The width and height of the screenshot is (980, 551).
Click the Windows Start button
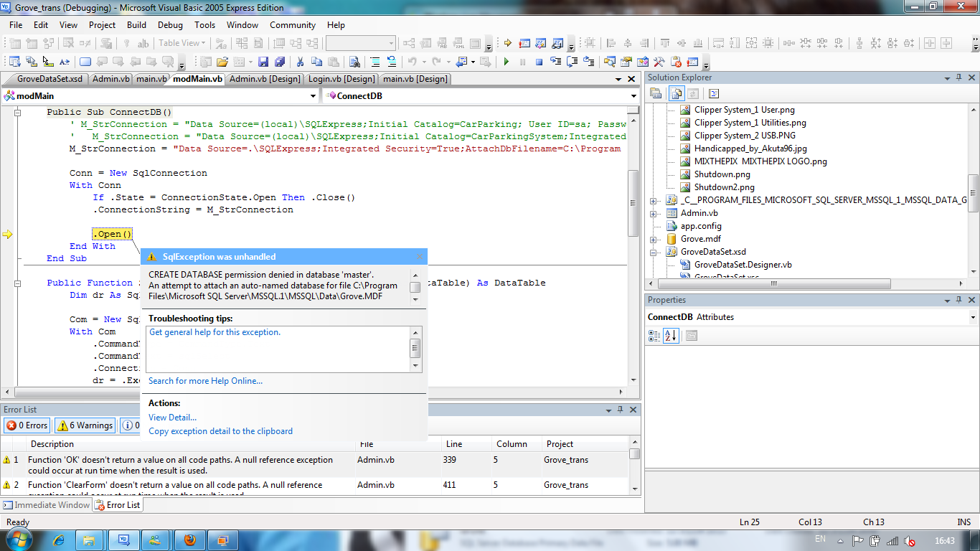click(18, 539)
